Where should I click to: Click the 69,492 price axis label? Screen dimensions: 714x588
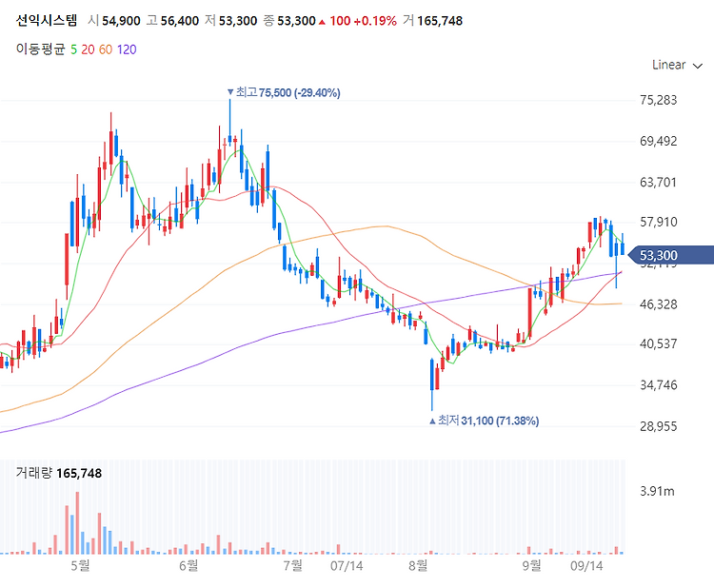coord(658,141)
